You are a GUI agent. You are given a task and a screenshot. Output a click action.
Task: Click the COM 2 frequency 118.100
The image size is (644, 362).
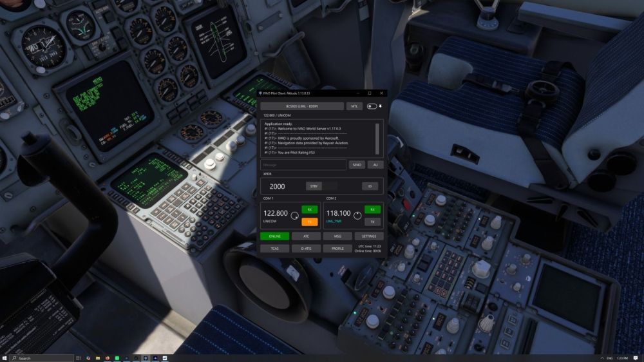(x=339, y=213)
